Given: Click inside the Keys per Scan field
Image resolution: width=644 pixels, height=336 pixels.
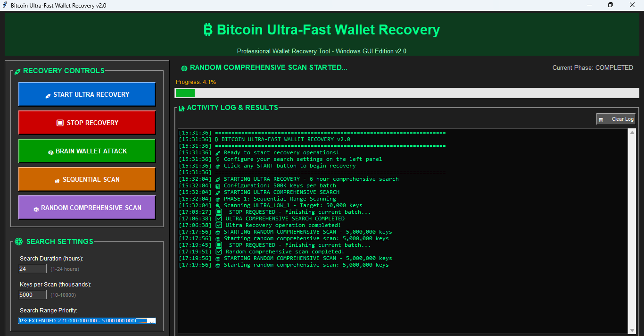Looking at the screenshot, I should [x=32, y=294].
